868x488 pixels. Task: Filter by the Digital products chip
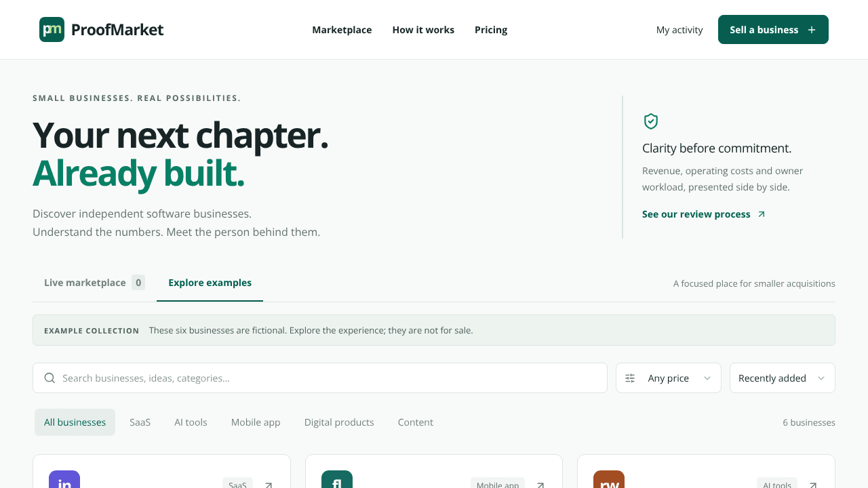tap(339, 422)
